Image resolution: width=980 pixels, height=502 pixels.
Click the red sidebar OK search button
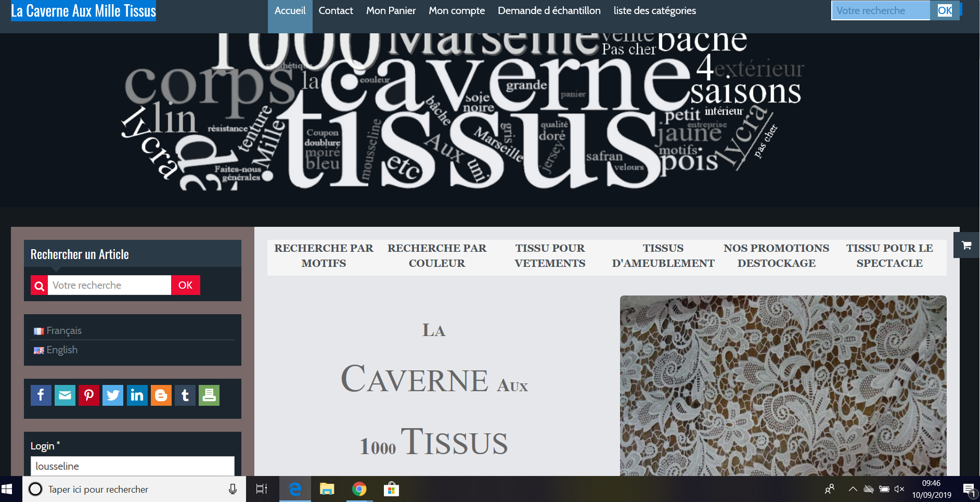pos(186,285)
